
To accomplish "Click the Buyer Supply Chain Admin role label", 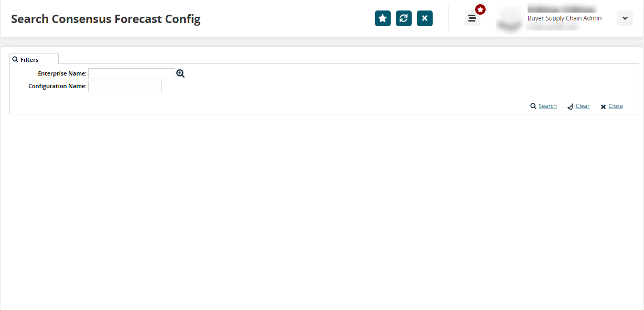I will tap(564, 18).
